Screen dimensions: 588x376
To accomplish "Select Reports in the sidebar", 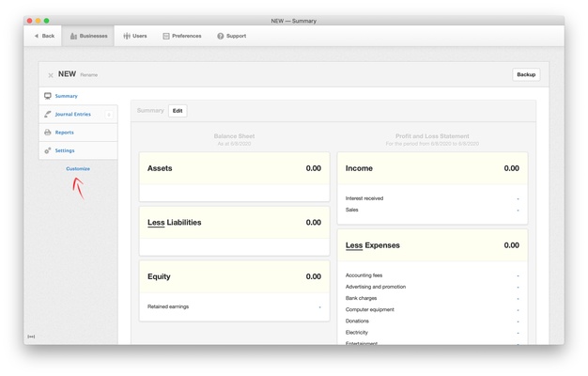I will [x=78, y=133].
